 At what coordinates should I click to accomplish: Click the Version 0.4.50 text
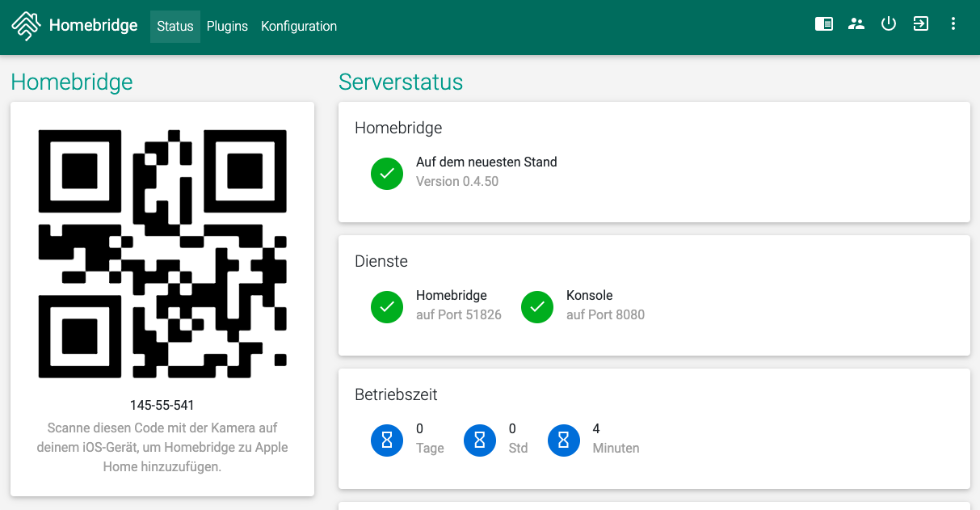pyautogui.click(x=457, y=182)
